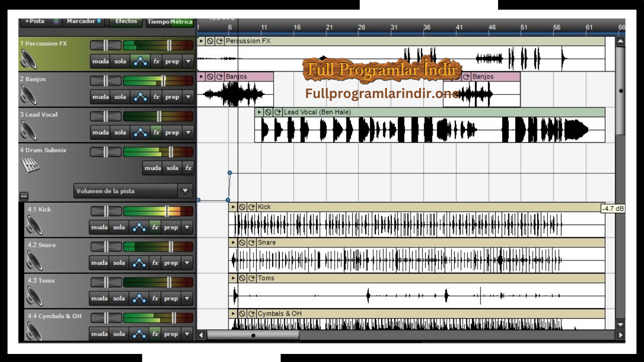This screenshot has height=362, width=644.
Task: Mute the Drum Submix track
Action: click(x=152, y=168)
